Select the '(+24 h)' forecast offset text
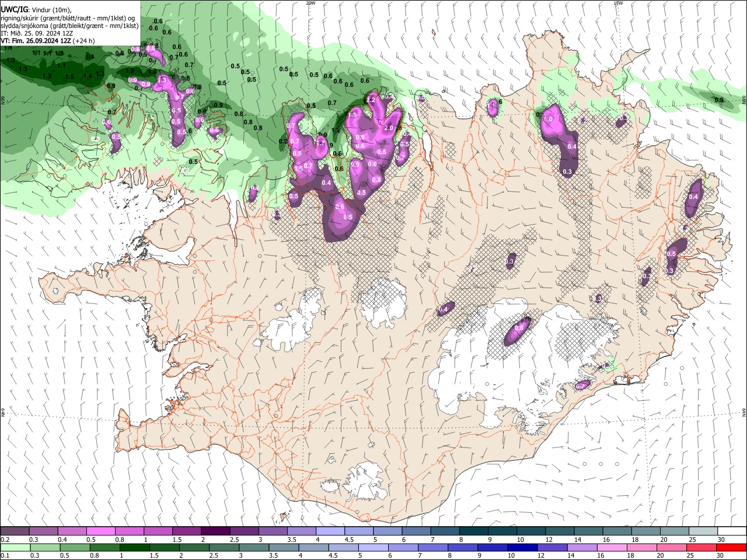 coord(85,41)
